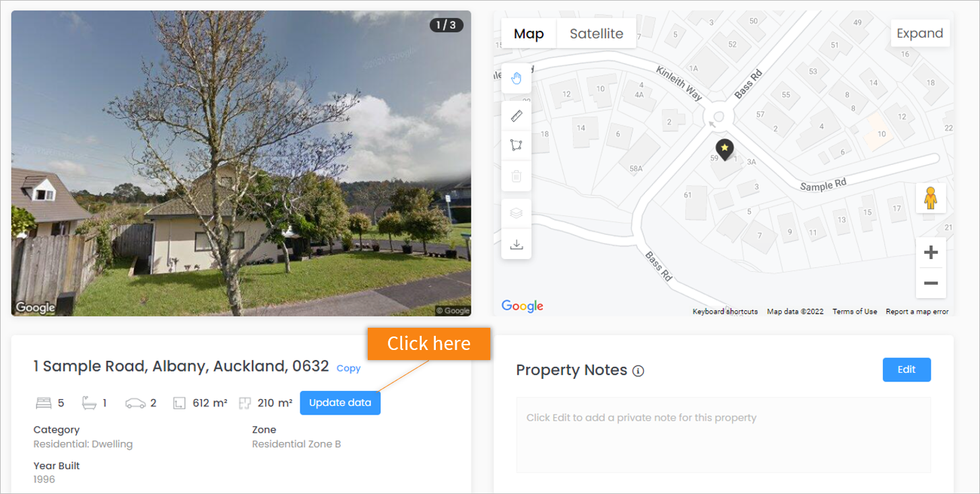
Task: Select the polygon draw area tool
Action: pos(517,145)
